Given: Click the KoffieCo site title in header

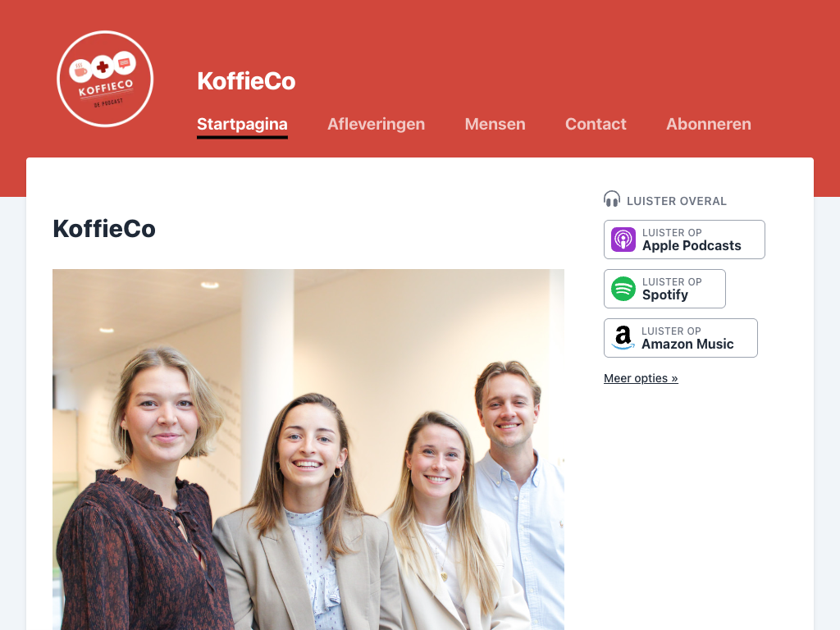Looking at the screenshot, I should point(246,81).
